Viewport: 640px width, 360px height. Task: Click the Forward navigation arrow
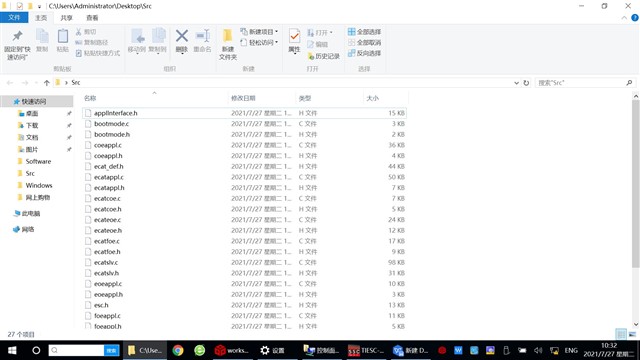24,83
